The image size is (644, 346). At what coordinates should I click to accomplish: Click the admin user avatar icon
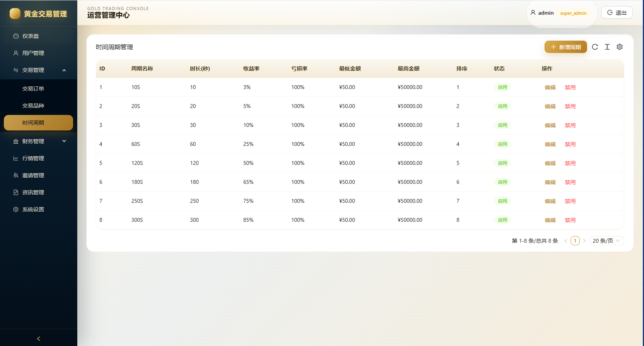pyautogui.click(x=533, y=13)
